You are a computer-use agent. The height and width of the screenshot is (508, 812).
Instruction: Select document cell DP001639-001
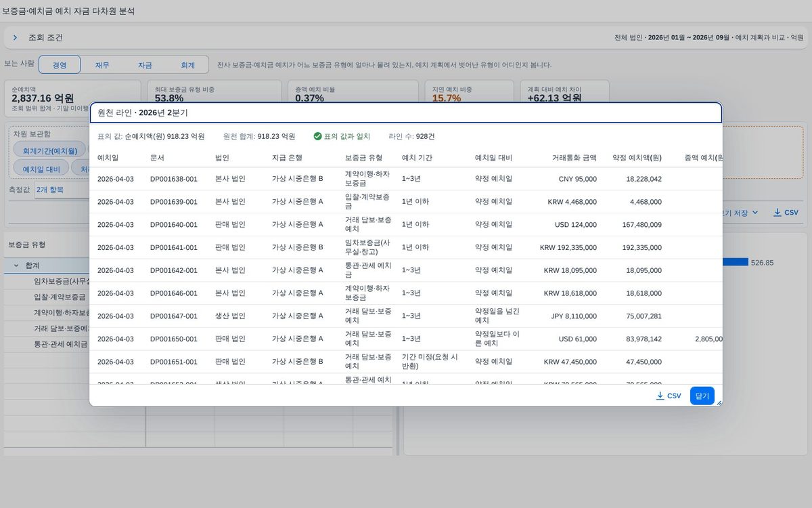coord(174,202)
